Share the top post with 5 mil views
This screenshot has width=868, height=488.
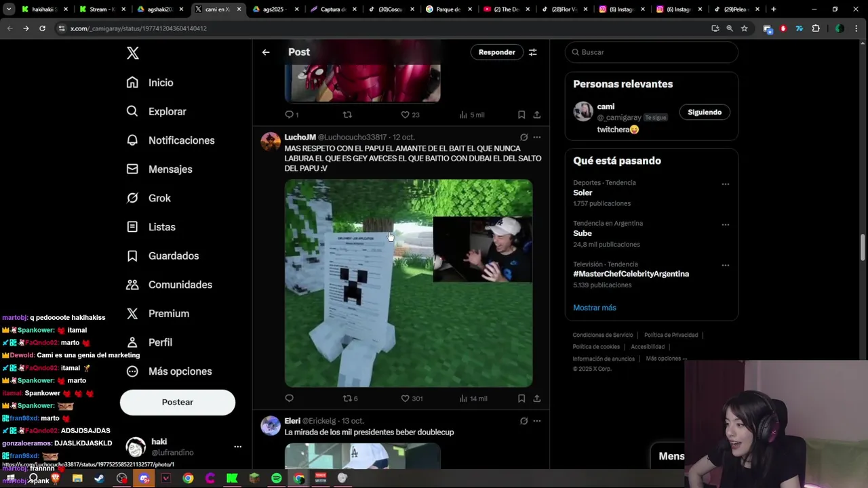point(537,115)
